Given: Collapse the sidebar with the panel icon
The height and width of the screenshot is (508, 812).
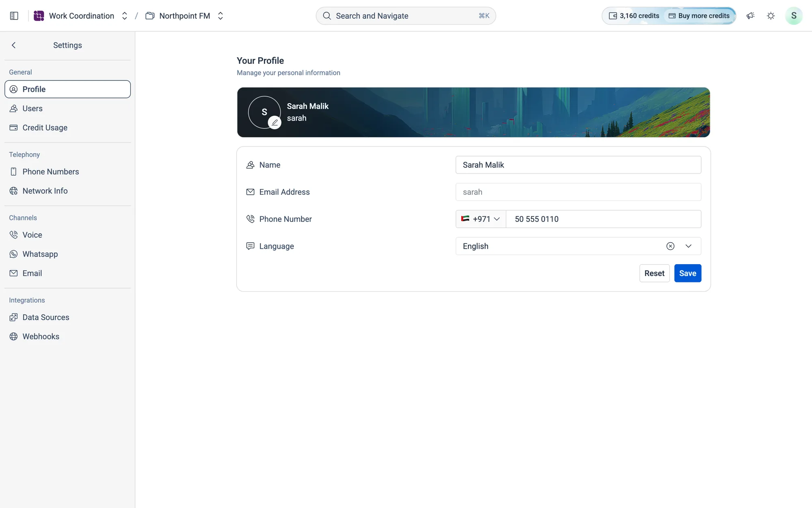Looking at the screenshot, I should click(x=14, y=16).
